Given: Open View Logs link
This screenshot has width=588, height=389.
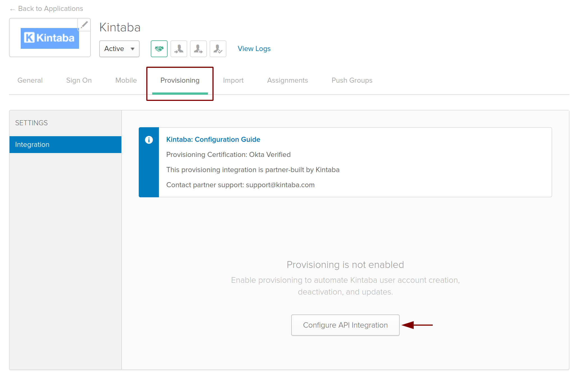Looking at the screenshot, I should pos(254,49).
